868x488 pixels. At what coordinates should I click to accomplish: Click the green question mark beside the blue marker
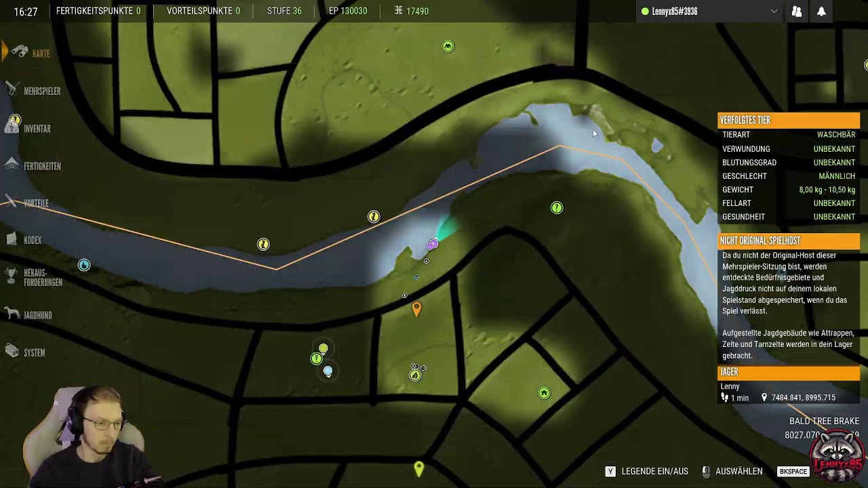316,359
